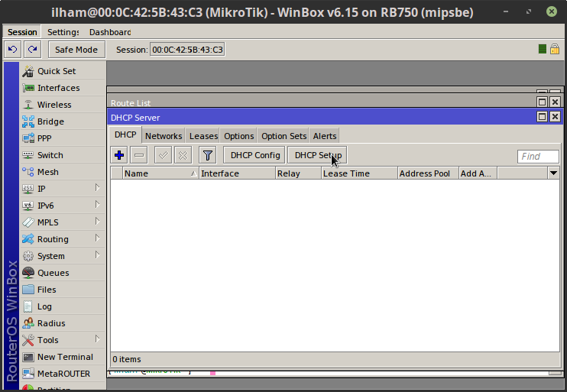Open the MPLS menu
The width and height of the screenshot is (567, 392).
tap(62, 222)
